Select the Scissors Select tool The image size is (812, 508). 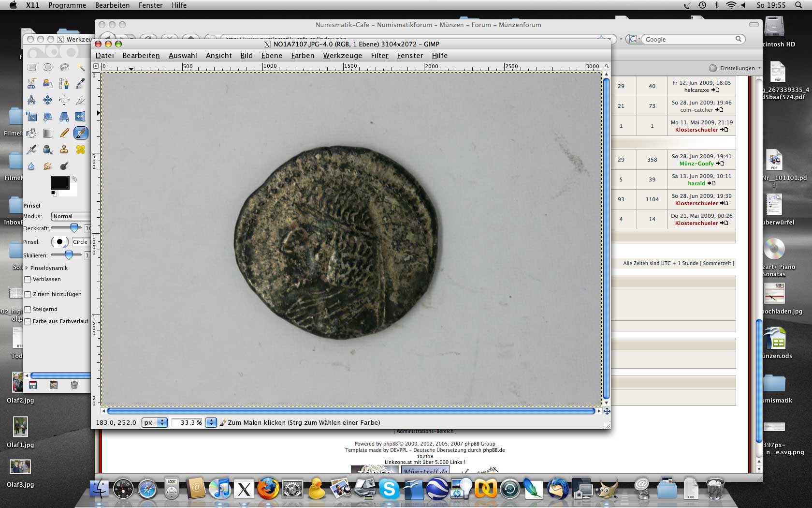click(x=31, y=84)
